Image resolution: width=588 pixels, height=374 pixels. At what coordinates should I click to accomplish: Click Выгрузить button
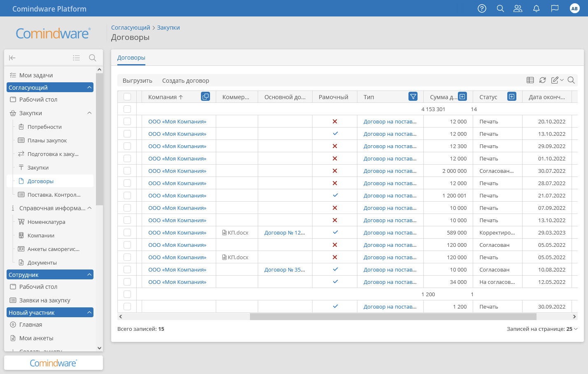coord(138,81)
